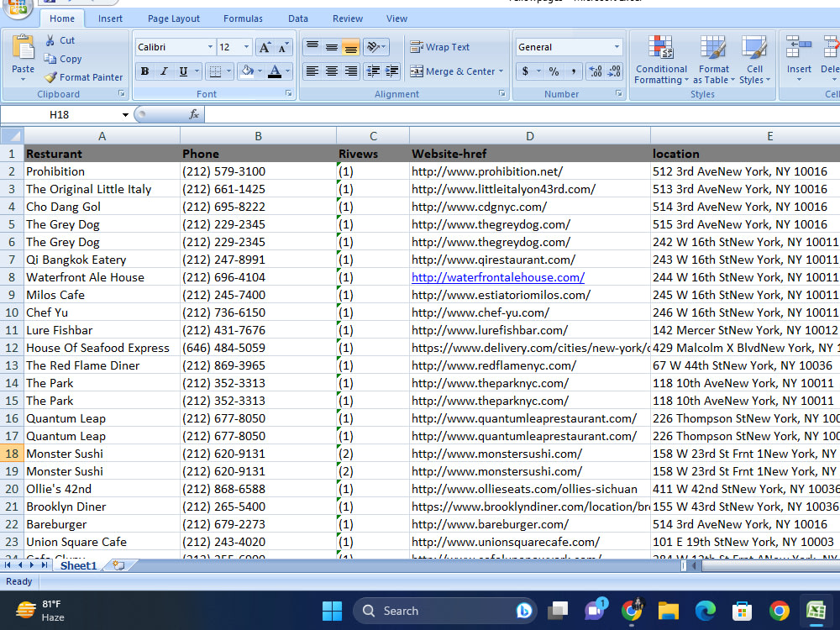Switch to the Insert tab
Screen dimensions: 840x630
click(x=110, y=18)
